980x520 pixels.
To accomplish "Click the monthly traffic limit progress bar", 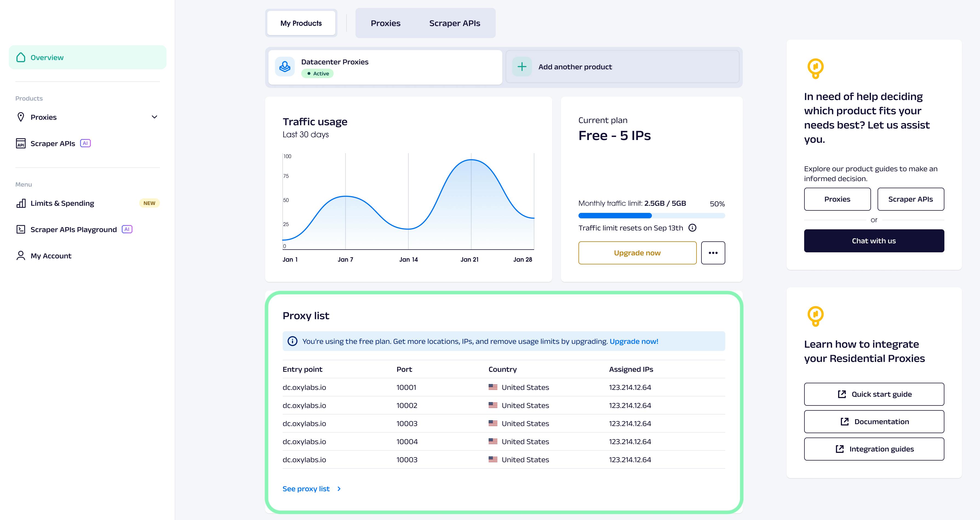I will 651,216.
